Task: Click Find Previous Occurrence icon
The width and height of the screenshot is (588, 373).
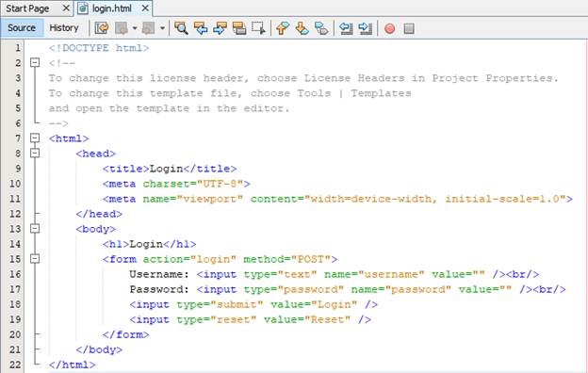Action: [201, 28]
